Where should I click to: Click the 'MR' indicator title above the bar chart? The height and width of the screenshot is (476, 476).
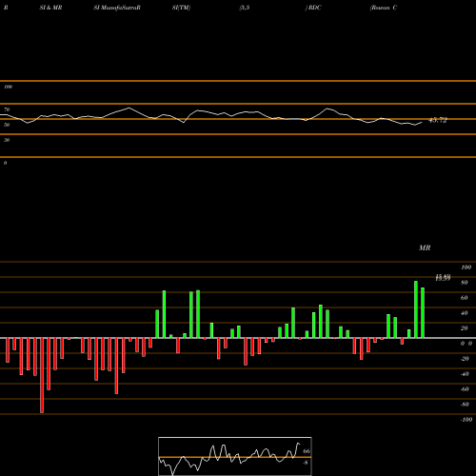pyautogui.click(x=425, y=248)
